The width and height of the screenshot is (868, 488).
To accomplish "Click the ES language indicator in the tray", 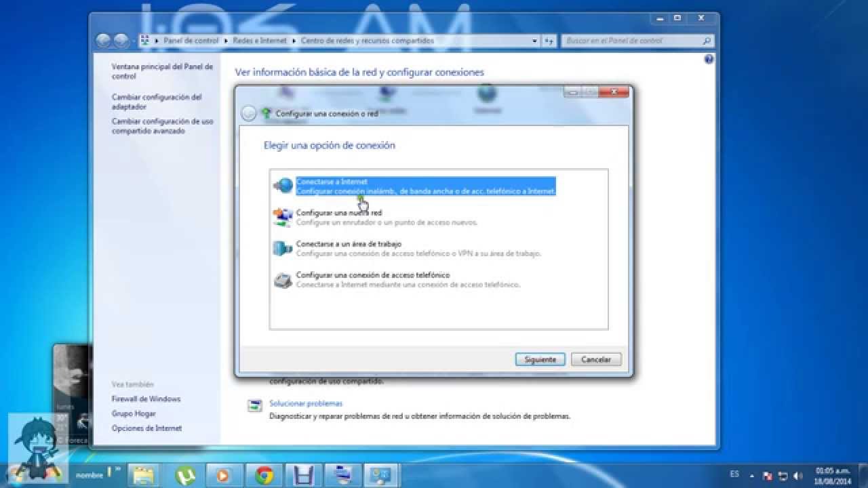I will (735, 474).
